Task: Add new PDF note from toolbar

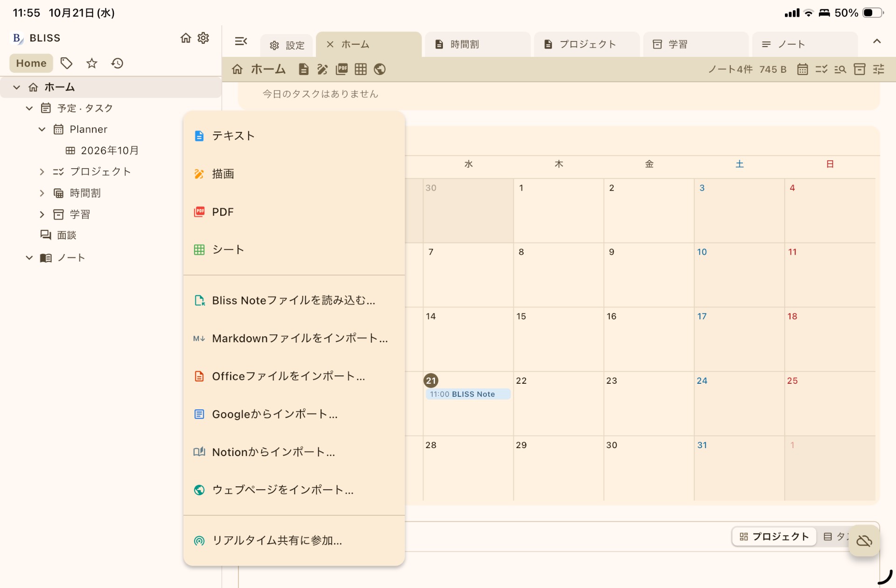Action: point(342,69)
